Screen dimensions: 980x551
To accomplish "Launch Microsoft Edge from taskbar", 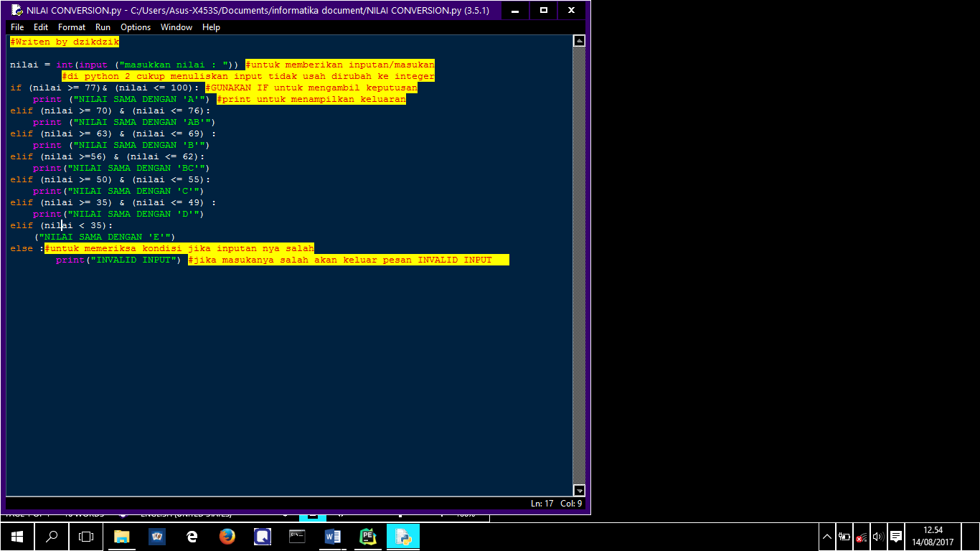I will click(x=192, y=536).
